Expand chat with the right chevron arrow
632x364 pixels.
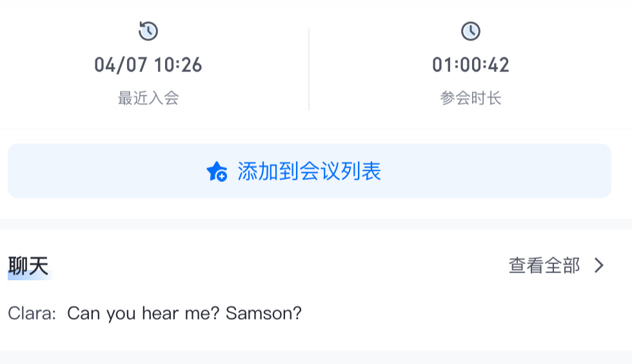click(599, 265)
